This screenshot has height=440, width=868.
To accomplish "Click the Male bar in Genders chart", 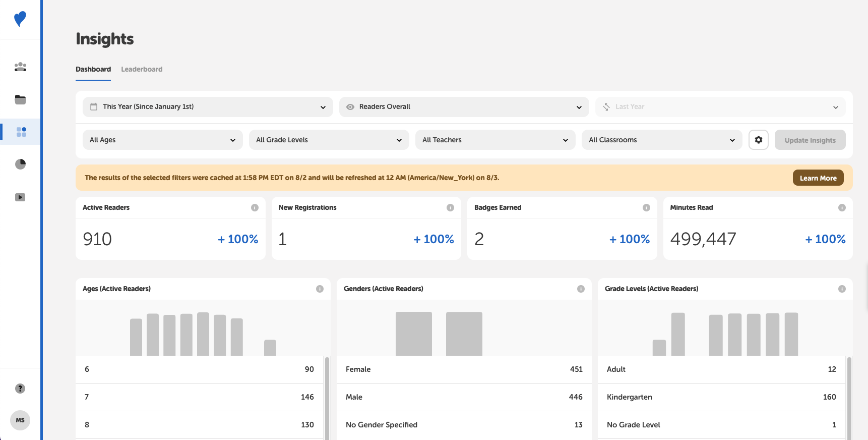I will tap(464, 334).
